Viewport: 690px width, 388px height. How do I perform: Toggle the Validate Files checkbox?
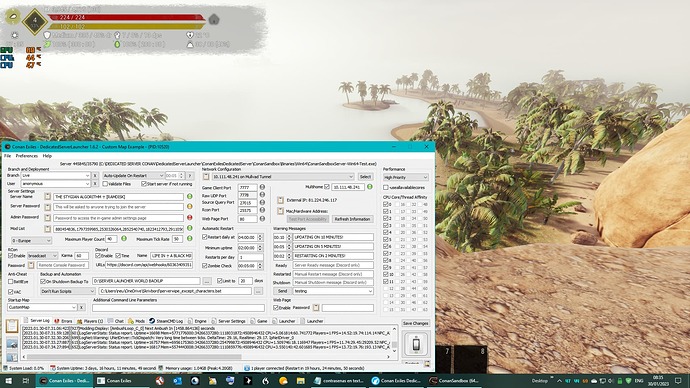(105, 184)
